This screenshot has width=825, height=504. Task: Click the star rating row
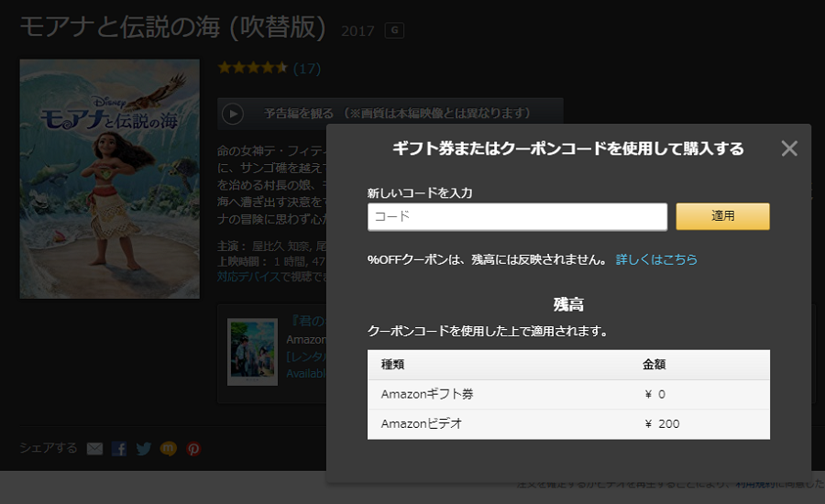(x=253, y=68)
